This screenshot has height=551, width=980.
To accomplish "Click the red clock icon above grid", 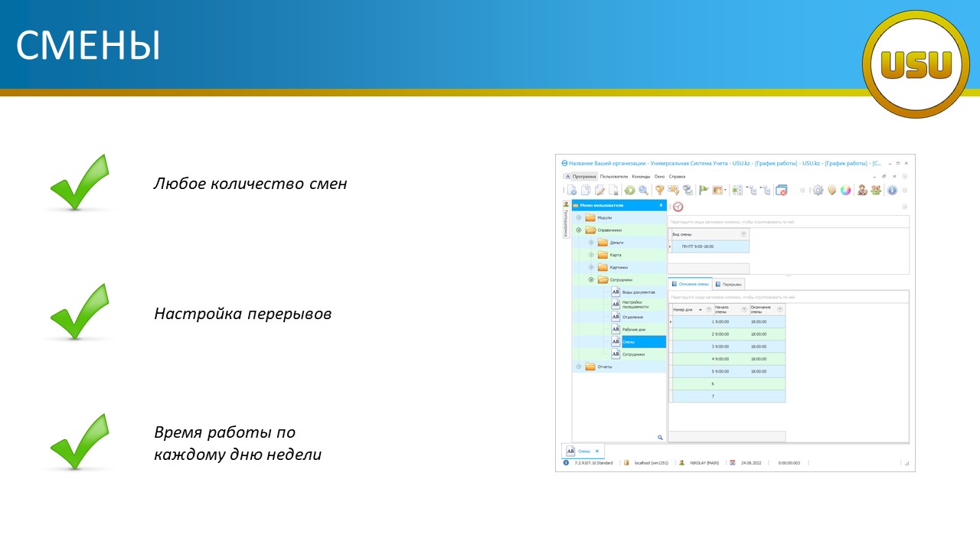I will [x=678, y=207].
